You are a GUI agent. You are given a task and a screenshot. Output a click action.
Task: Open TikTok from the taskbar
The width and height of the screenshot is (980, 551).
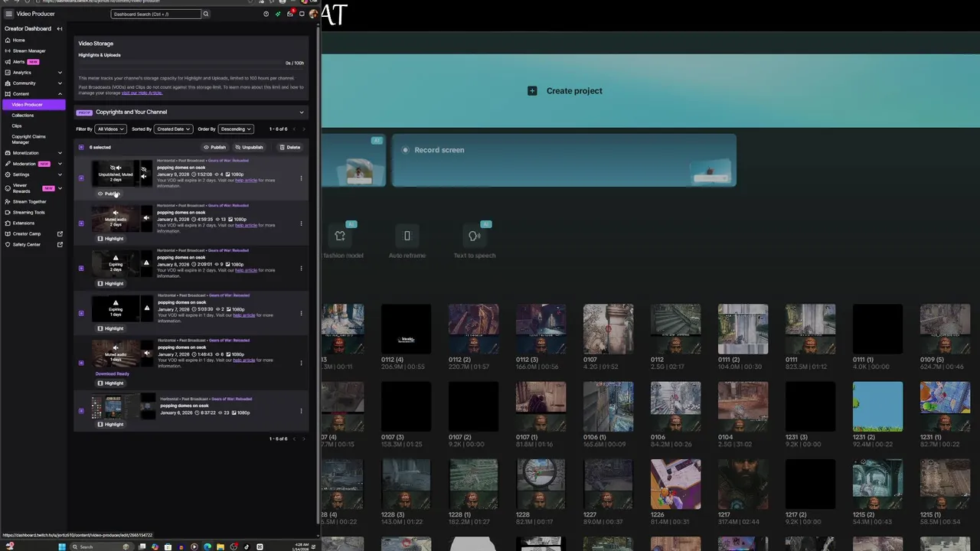click(246, 546)
